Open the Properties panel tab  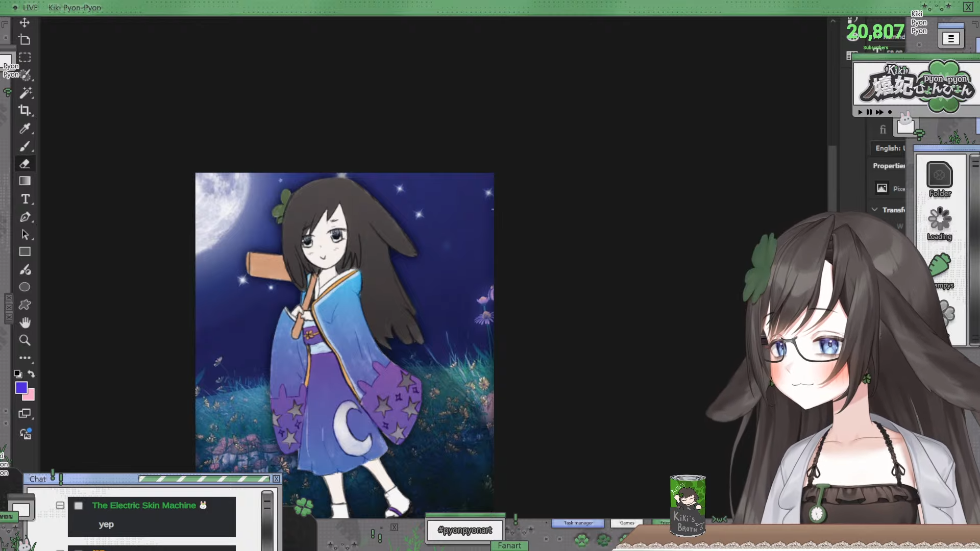coord(889,166)
